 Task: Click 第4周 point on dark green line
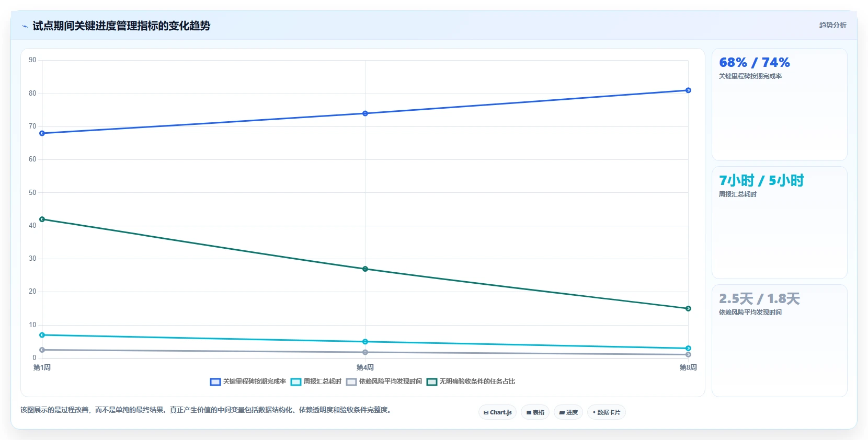(365, 269)
